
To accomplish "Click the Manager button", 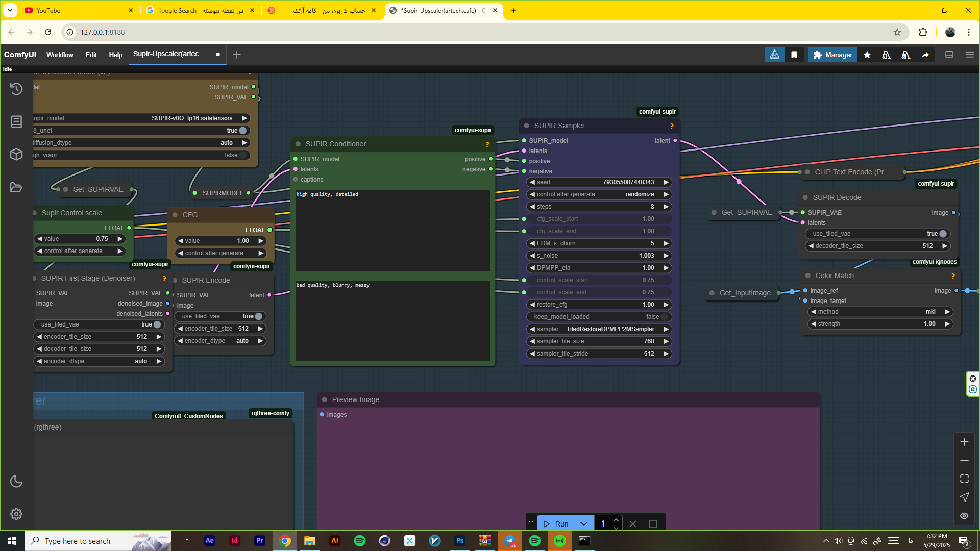I will pyautogui.click(x=832, y=55).
